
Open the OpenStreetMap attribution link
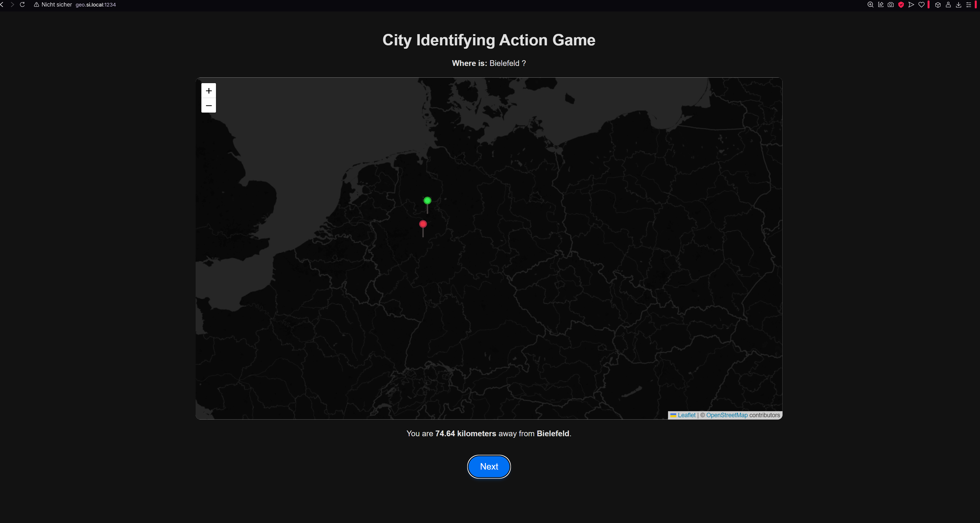pos(727,415)
